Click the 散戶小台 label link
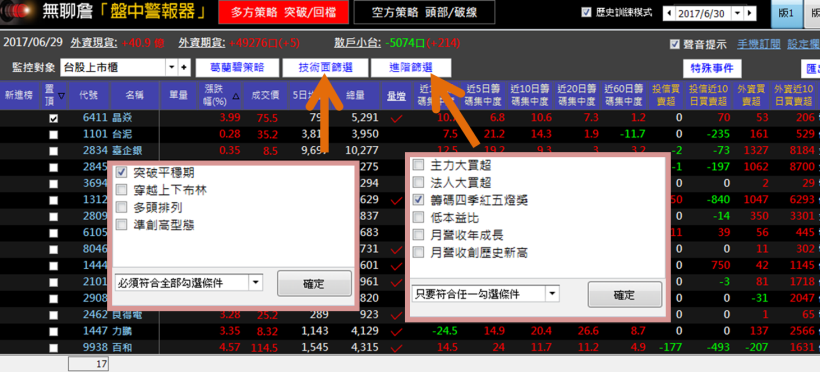Image resolution: width=820 pixels, height=372 pixels. point(358,43)
